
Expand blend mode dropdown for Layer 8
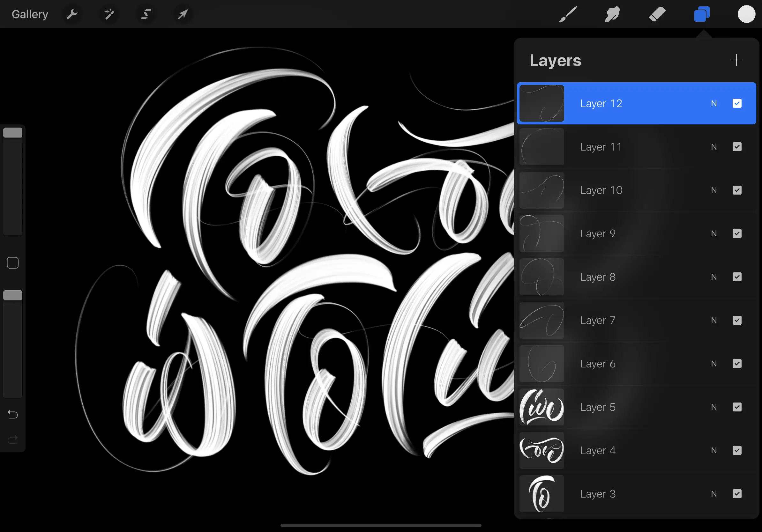click(x=714, y=277)
